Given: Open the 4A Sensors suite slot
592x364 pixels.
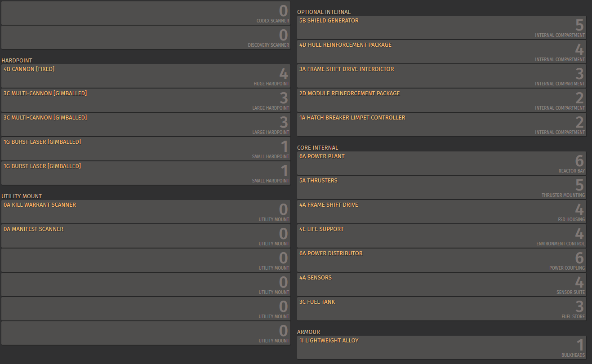Looking at the screenshot, I should click(441, 284).
